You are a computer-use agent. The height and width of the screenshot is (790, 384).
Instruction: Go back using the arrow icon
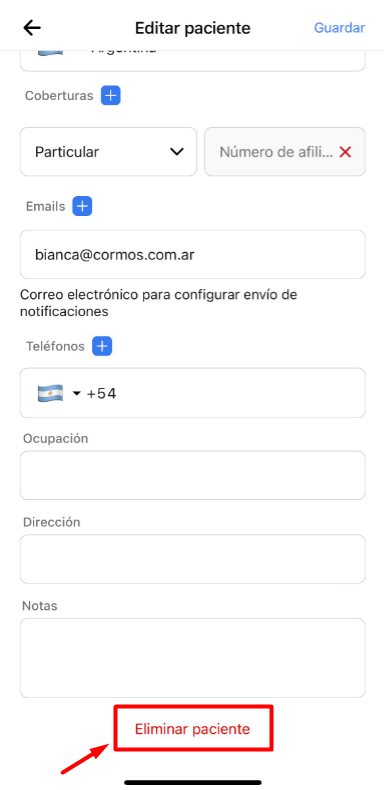(x=32, y=28)
